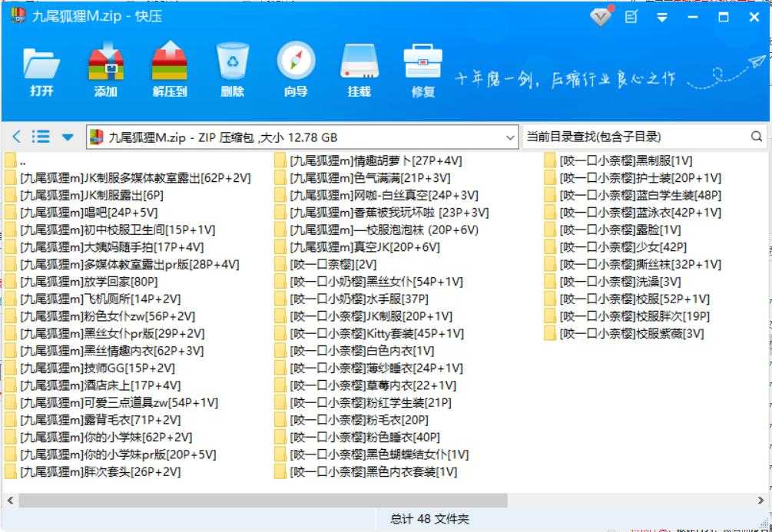
Task: Go back using the left arrow
Action: click(17, 137)
